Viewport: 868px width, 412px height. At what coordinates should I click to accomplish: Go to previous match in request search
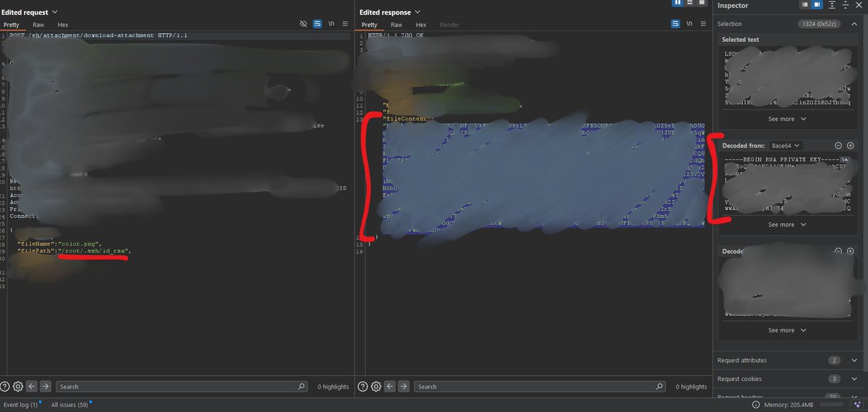[32, 387]
